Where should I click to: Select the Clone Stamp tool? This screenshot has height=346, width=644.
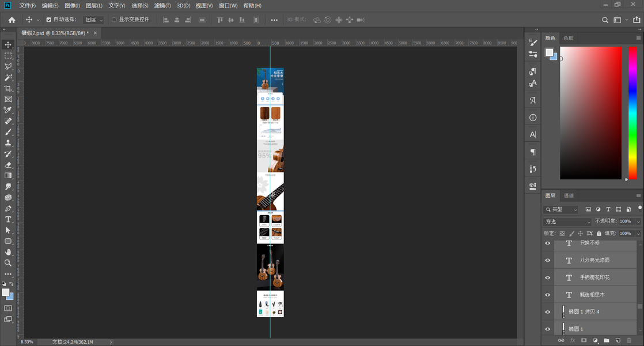(x=8, y=143)
